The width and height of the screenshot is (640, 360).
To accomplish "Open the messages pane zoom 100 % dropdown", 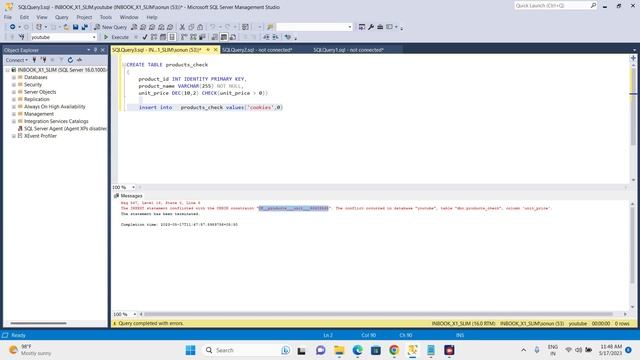I will coord(134,314).
